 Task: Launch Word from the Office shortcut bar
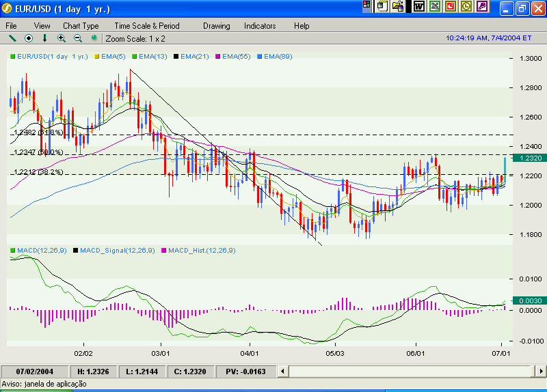418,7
